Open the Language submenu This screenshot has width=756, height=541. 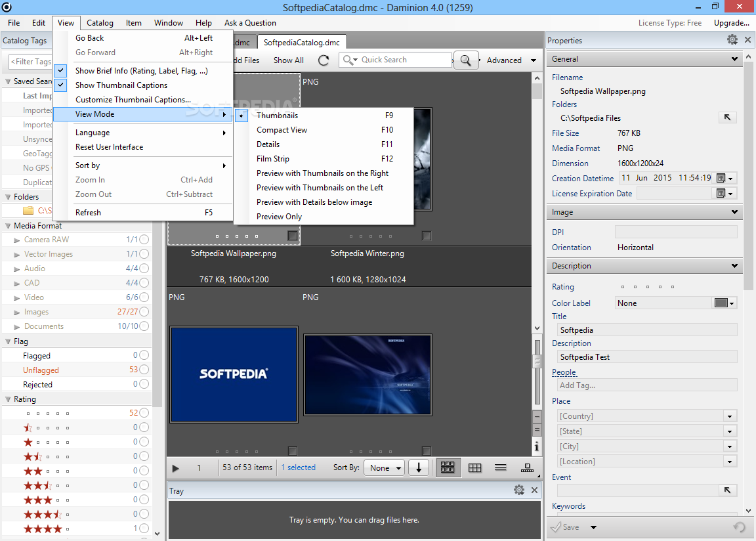pyautogui.click(x=143, y=133)
